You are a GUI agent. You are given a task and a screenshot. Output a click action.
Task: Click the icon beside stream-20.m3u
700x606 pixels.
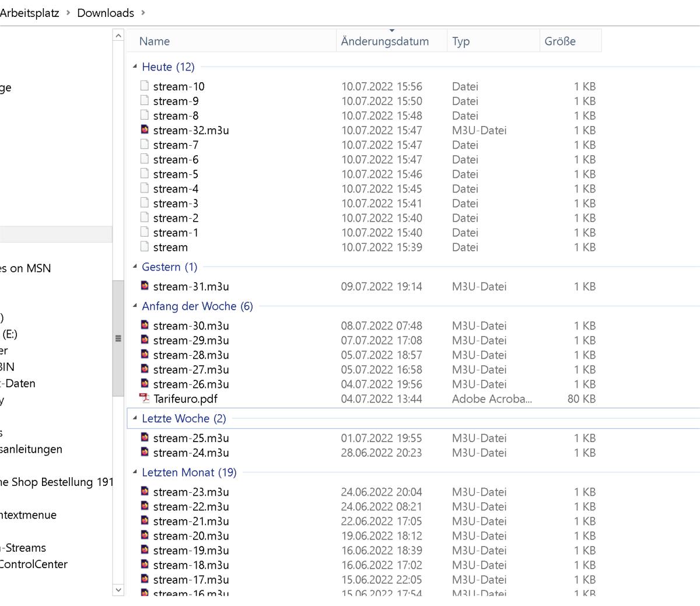point(145,535)
